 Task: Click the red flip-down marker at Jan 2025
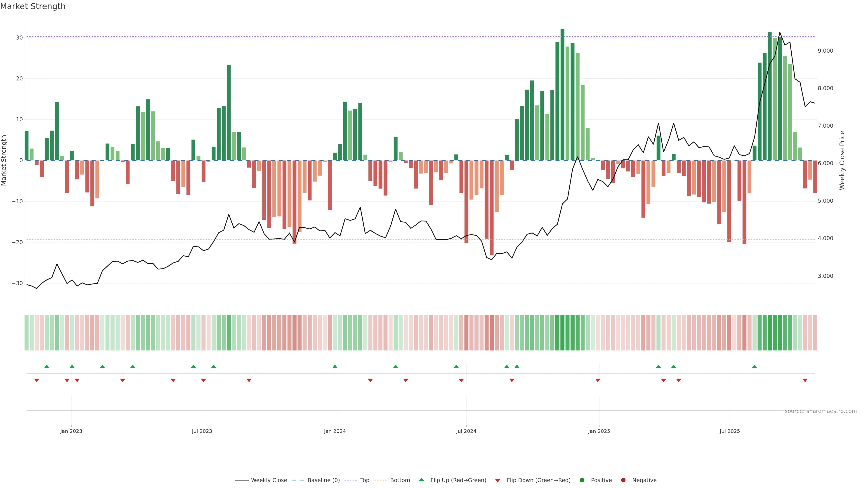pos(598,380)
